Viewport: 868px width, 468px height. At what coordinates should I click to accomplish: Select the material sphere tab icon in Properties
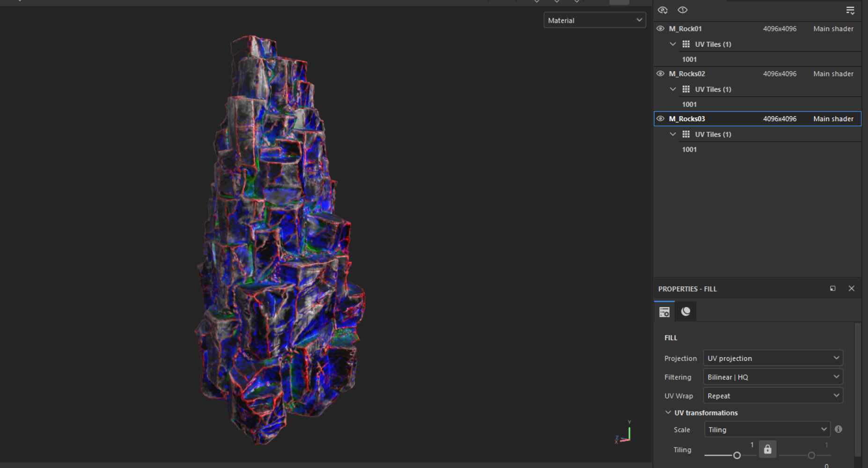685,311
